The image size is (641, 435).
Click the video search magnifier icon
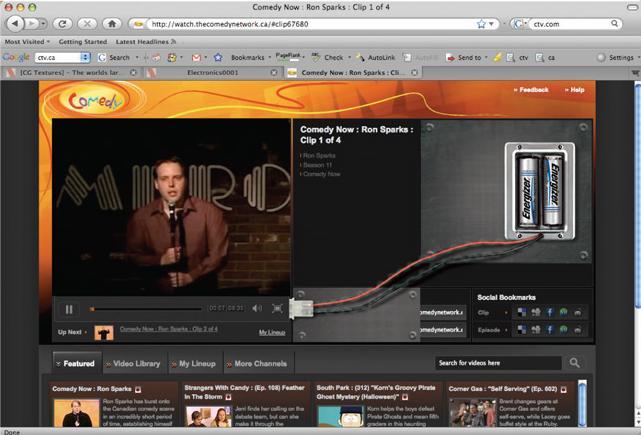(x=574, y=363)
